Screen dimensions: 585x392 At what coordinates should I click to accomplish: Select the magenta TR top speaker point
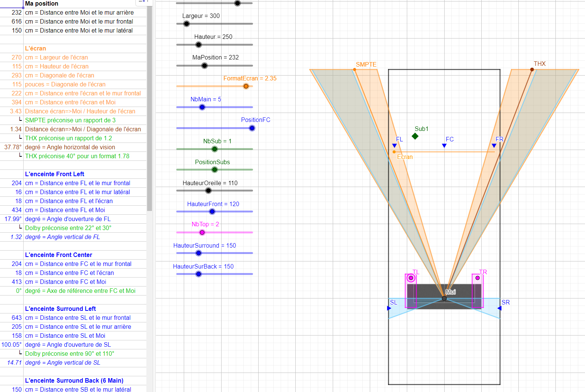(x=478, y=278)
